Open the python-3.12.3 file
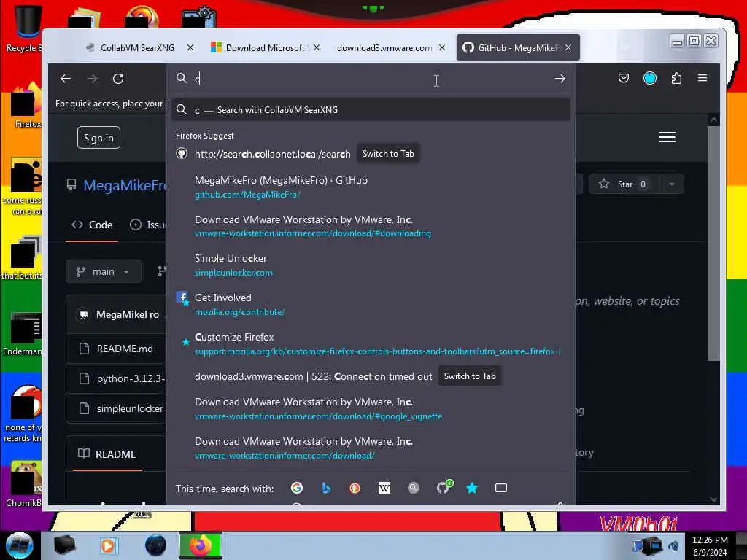The width and height of the screenshot is (747, 560). click(131, 378)
